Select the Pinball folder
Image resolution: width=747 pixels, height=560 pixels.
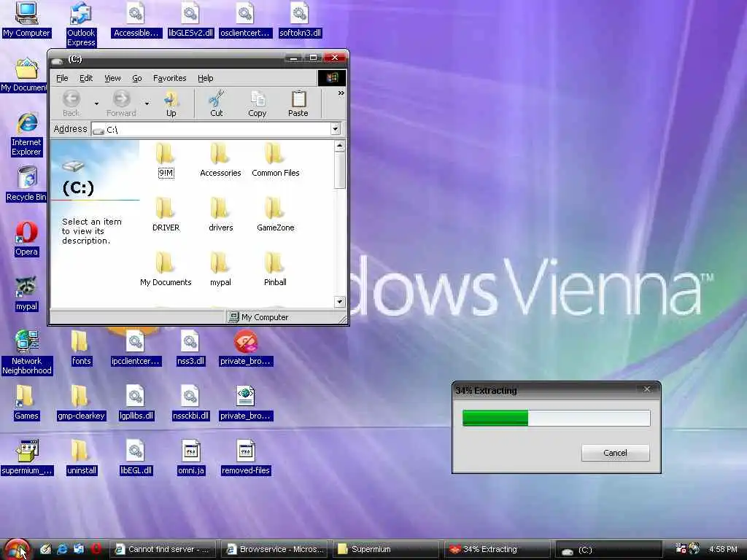click(275, 270)
